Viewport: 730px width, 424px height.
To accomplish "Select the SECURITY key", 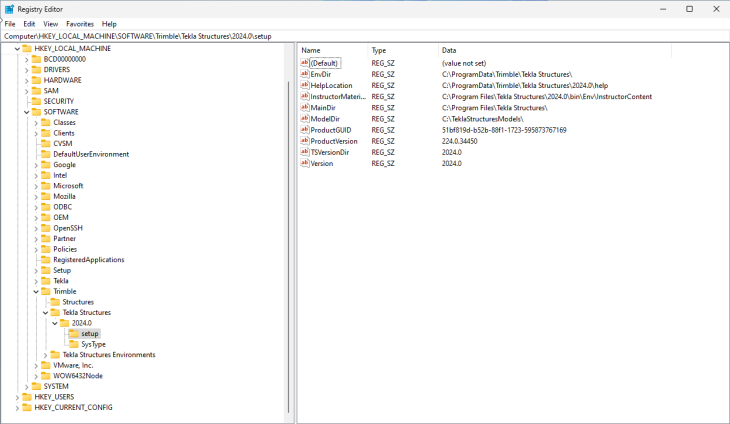I will [x=59, y=101].
